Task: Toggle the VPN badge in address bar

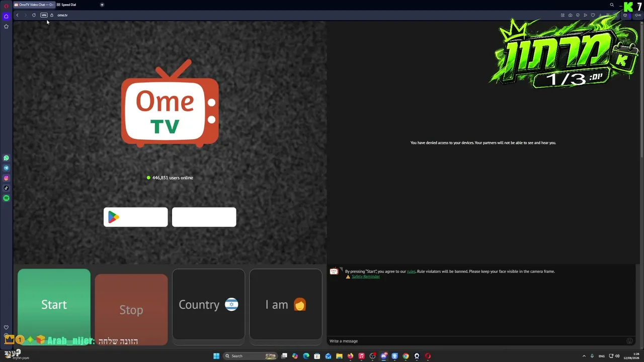Action: tap(44, 15)
